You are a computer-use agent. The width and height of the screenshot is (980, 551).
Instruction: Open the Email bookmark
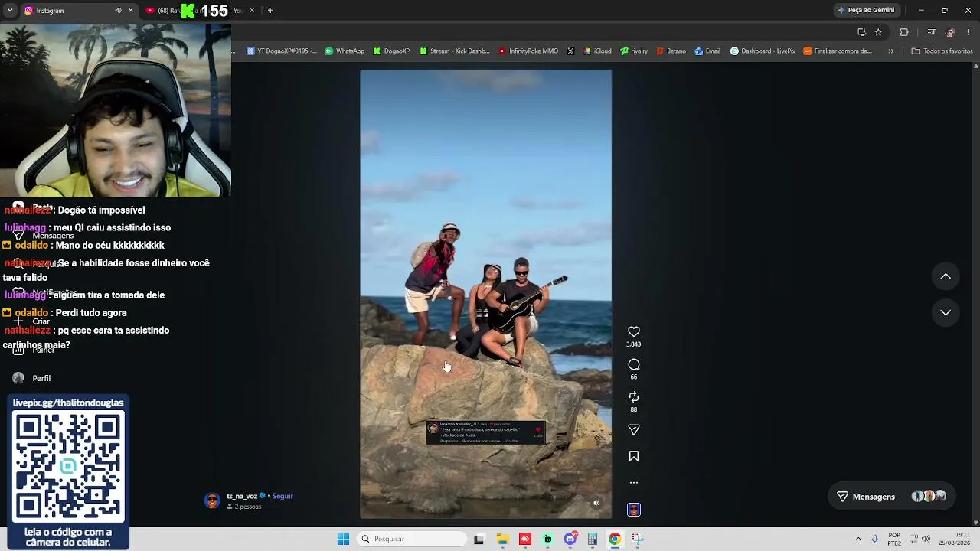tap(707, 51)
